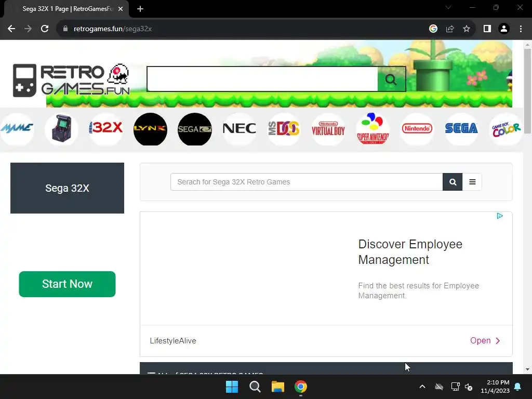Select the 32X console logo

click(x=106, y=129)
